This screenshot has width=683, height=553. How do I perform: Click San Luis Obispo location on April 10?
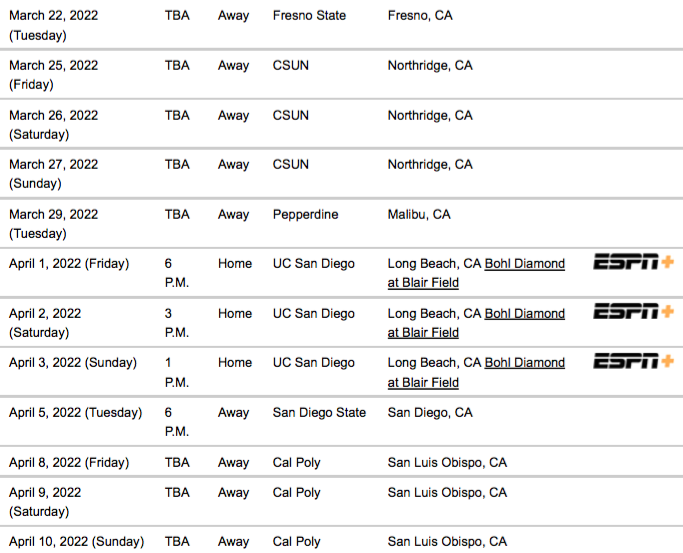point(447,541)
